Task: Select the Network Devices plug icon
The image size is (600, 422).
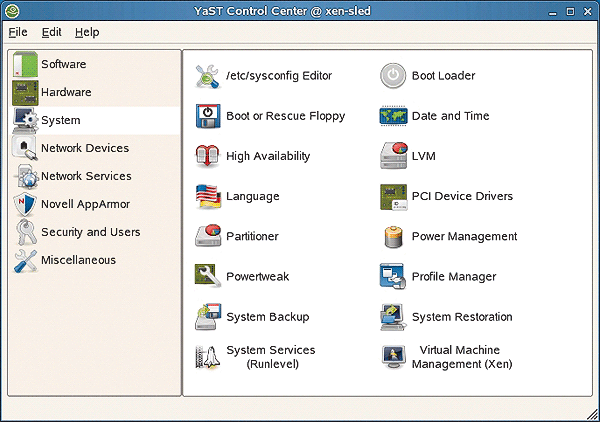Action: point(25,148)
